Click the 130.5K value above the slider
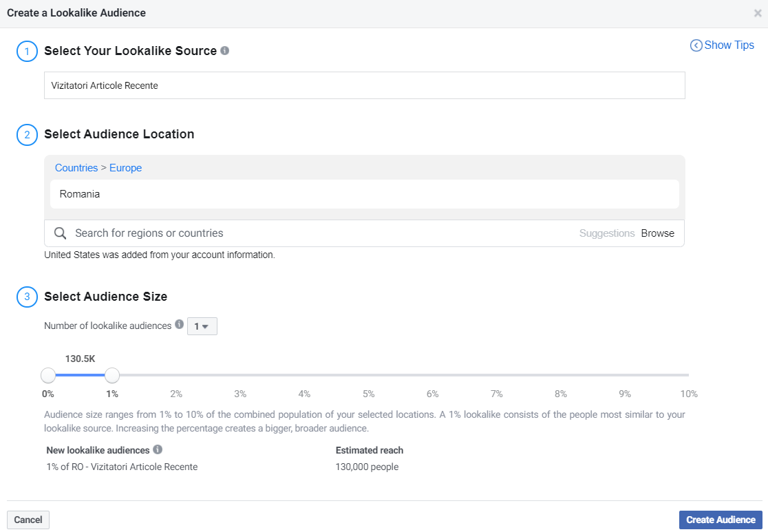The width and height of the screenshot is (768, 532). [81, 359]
